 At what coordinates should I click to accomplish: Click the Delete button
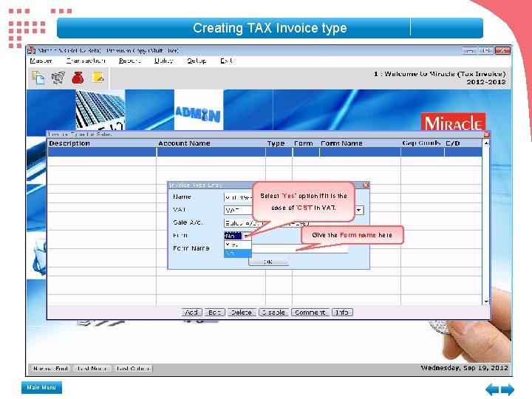click(242, 312)
